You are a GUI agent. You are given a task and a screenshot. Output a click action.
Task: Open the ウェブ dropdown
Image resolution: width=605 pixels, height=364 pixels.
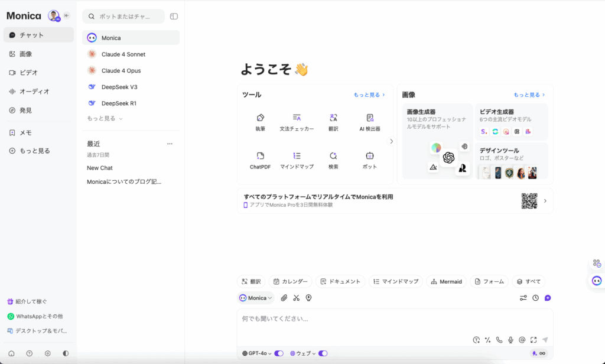point(303,353)
